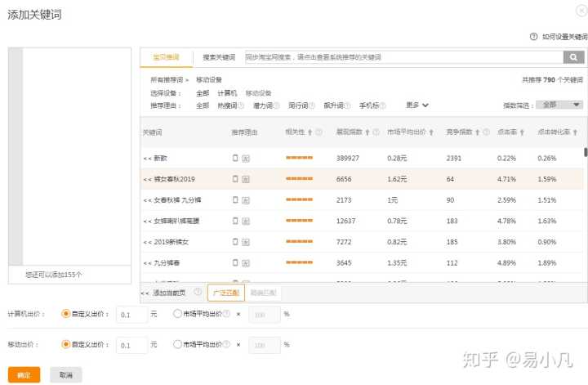
Task: Add keyword 裤女春秋2019 to the list
Action: 147,179
